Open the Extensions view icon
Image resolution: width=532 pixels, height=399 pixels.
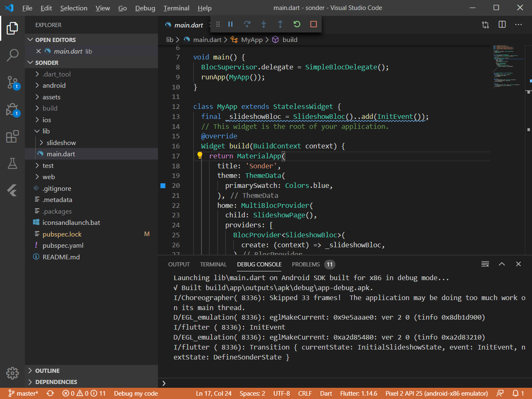[12, 136]
